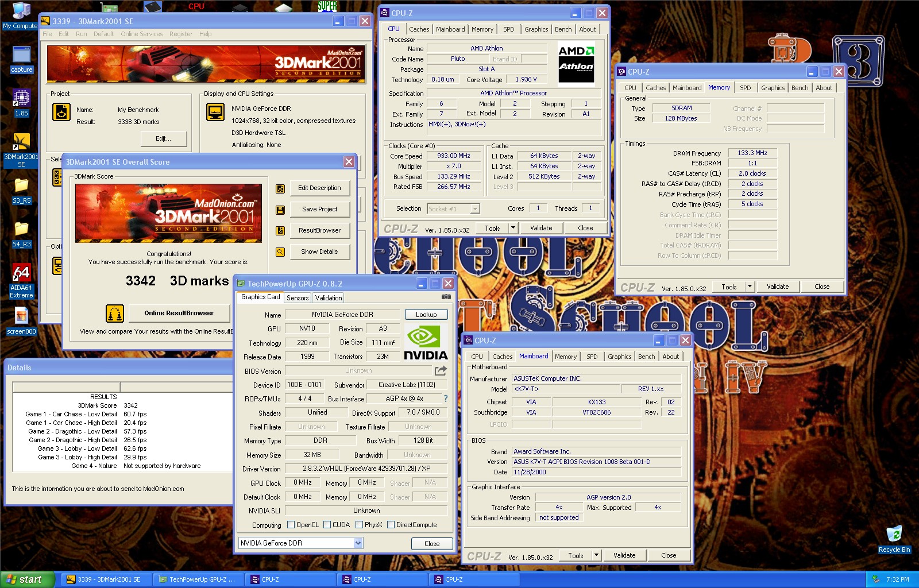Screen dimensions: 919x588
Task: Open Caches tab in top CPU-Z window
Action: pyautogui.click(x=419, y=29)
